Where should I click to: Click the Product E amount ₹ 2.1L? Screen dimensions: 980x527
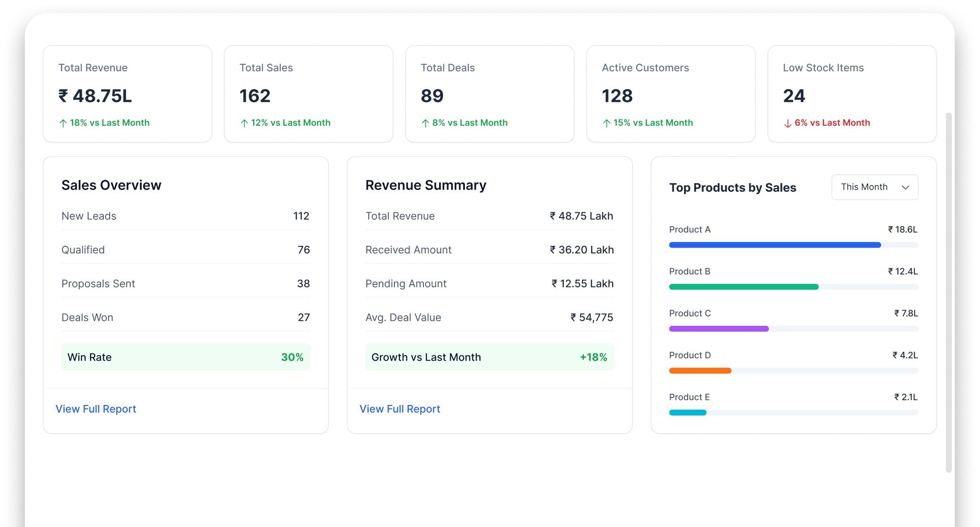click(x=906, y=397)
